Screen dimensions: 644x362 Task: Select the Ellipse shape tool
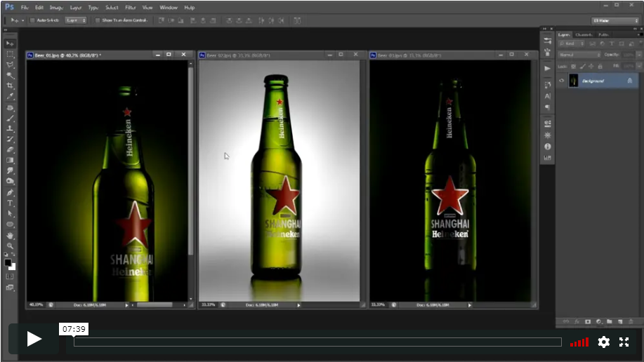(x=11, y=224)
